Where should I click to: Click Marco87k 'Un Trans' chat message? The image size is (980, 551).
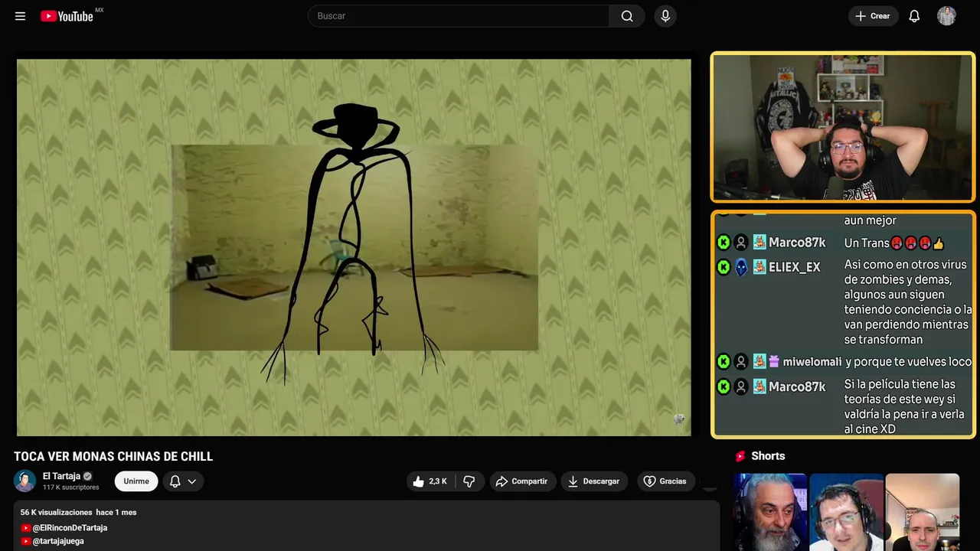pyautogui.click(x=894, y=243)
